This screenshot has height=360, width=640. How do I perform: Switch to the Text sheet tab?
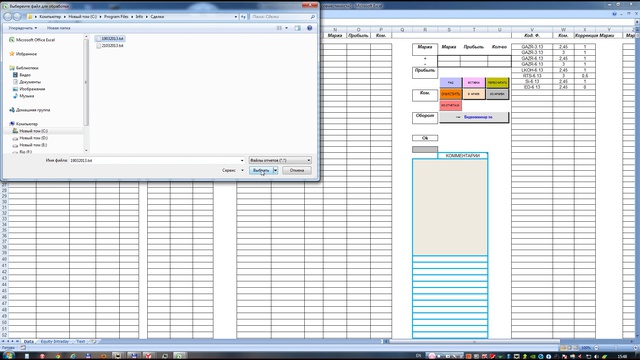(x=81, y=341)
